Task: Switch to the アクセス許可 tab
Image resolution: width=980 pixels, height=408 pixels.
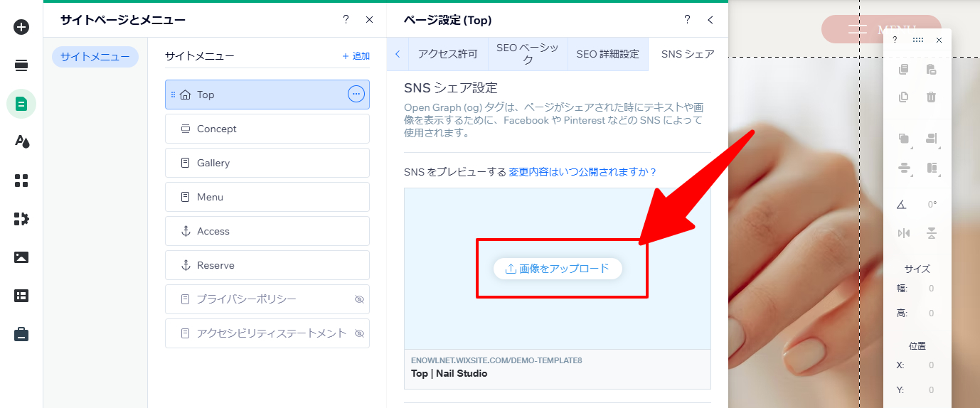Action: [447, 54]
